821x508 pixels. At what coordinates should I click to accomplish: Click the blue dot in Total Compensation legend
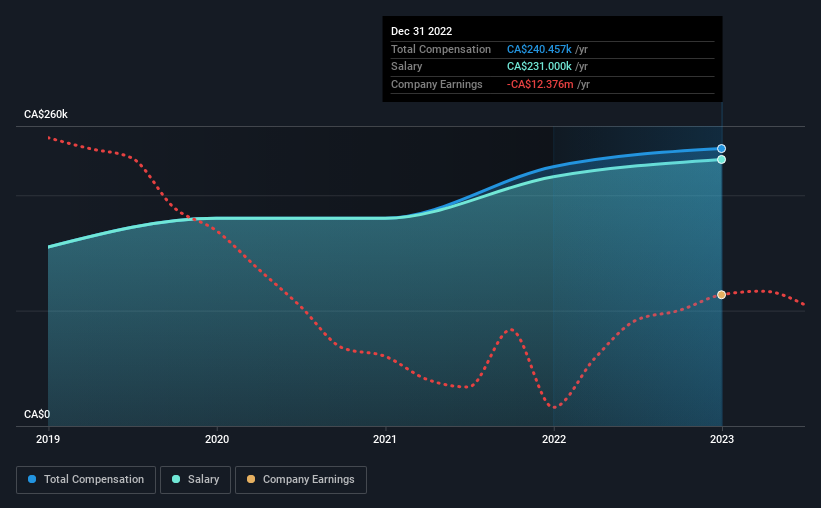click(x=32, y=479)
